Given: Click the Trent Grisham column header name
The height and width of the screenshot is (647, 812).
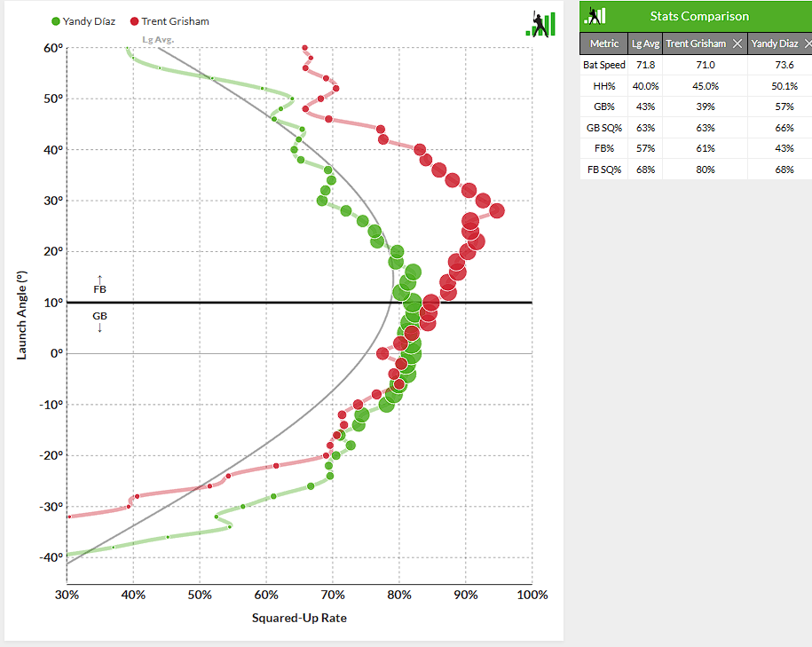Looking at the screenshot, I should coord(696,43).
